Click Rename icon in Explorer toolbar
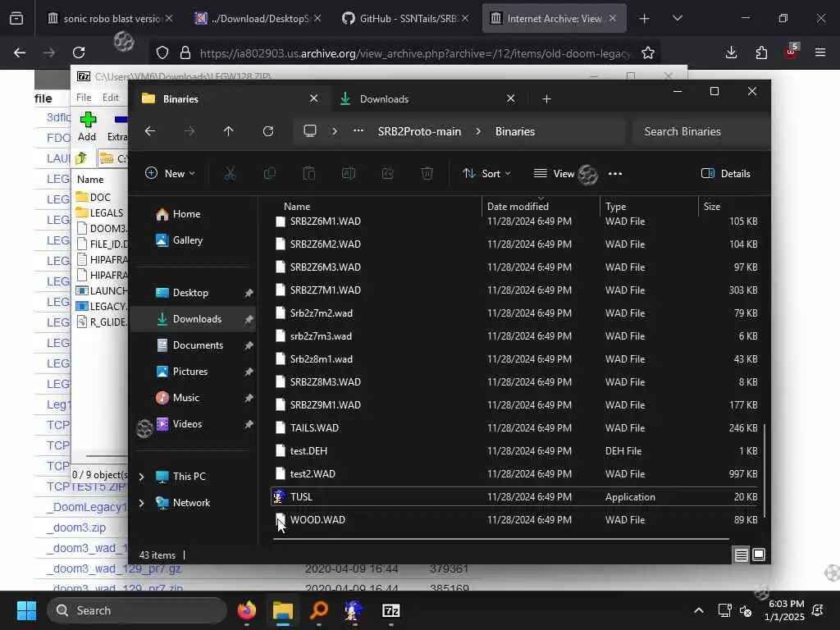This screenshot has width=840, height=630. click(x=348, y=174)
